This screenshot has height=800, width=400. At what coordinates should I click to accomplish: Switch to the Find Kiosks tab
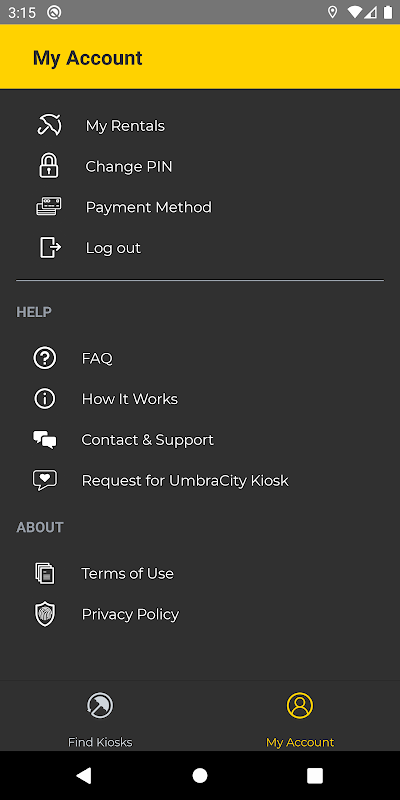pos(100,717)
